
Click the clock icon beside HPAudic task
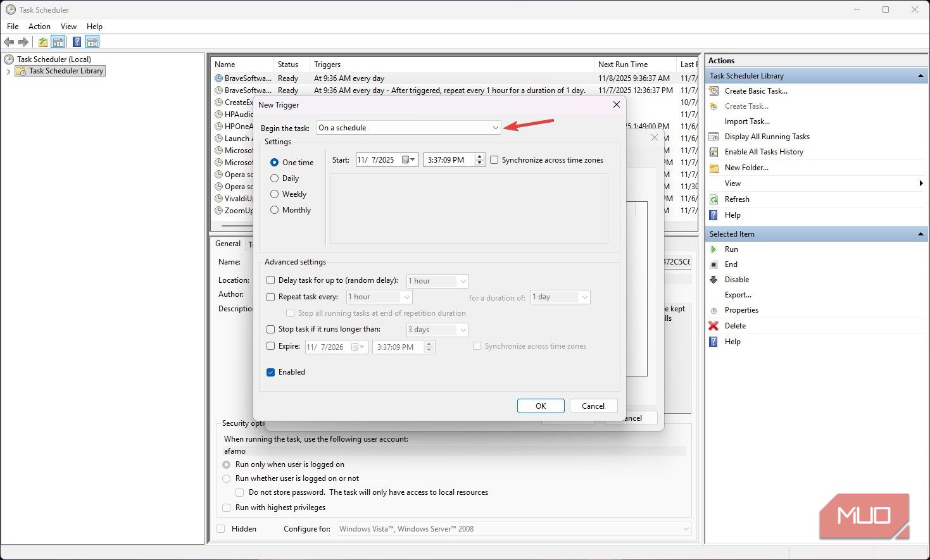218,115
